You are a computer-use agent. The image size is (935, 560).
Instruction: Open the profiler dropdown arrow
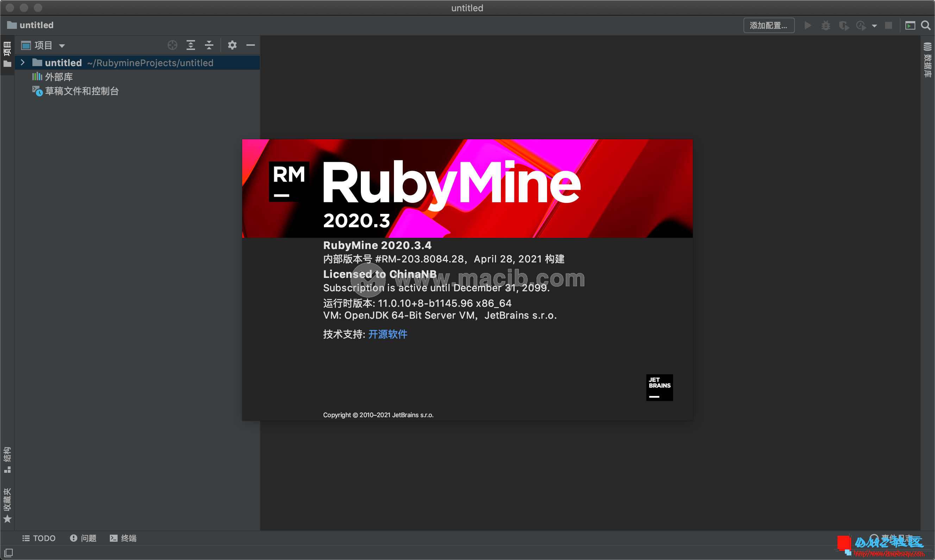(874, 26)
